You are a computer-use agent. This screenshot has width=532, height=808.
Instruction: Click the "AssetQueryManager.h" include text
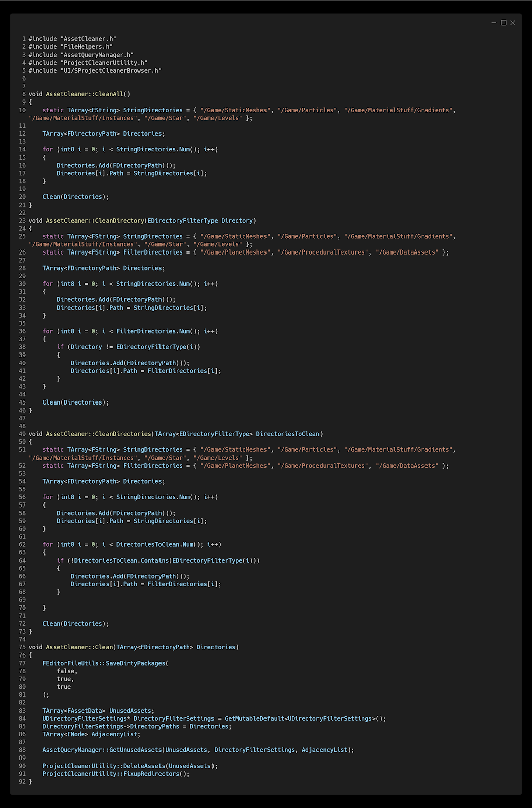click(97, 55)
